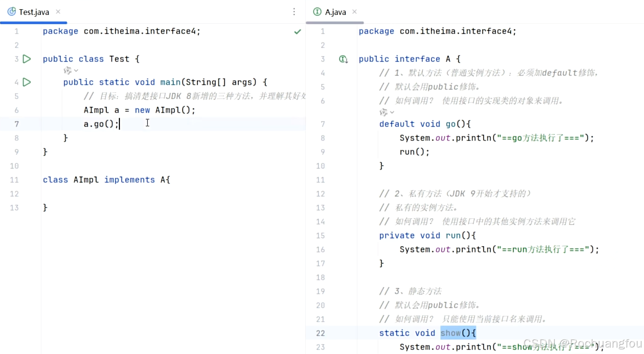Click the println '==go方法执行了===' line
Screen dimensions: 644x354
click(x=497, y=138)
